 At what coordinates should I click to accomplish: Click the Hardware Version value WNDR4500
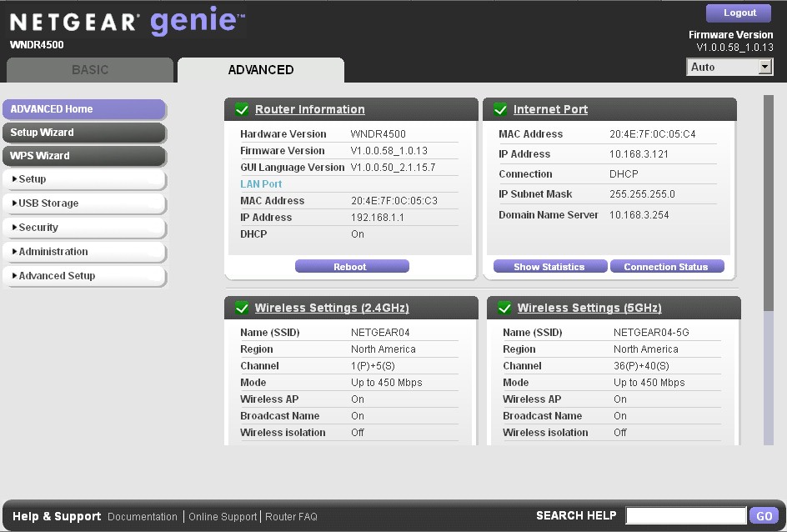point(378,134)
